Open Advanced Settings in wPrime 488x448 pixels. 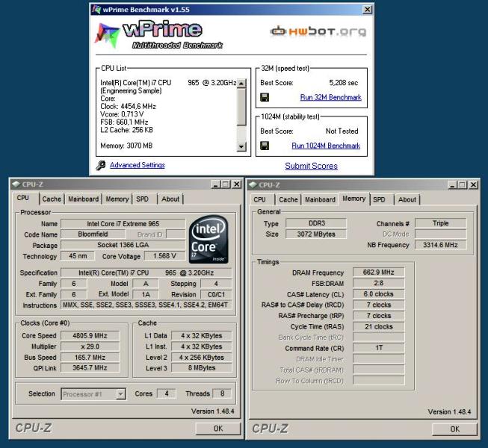(x=138, y=165)
